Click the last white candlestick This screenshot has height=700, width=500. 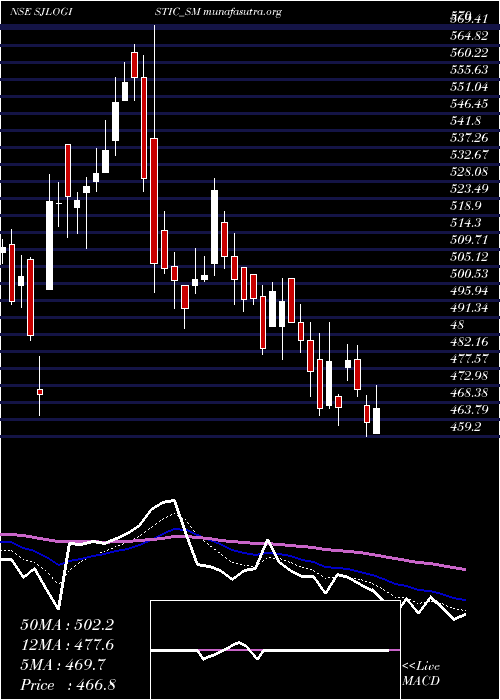point(376,421)
